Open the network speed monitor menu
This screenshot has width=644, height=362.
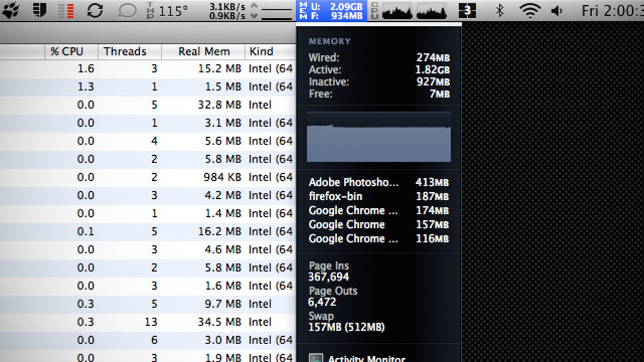pyautogui.click(x=250, y=11)
